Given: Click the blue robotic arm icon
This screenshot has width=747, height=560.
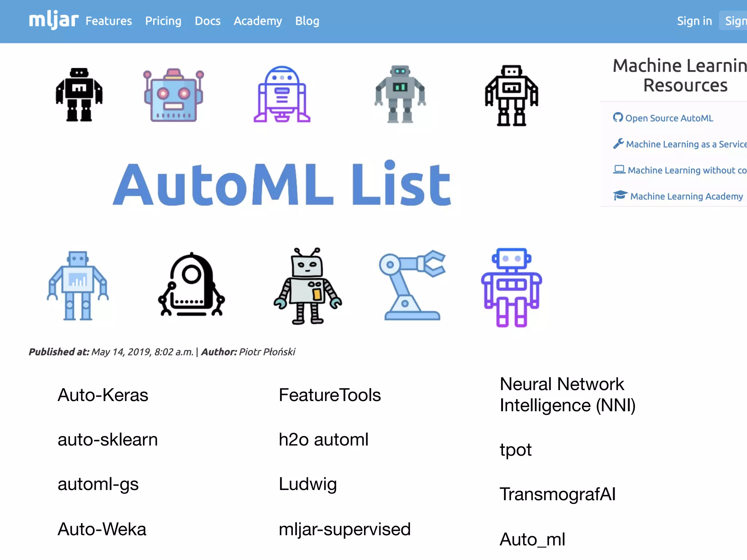Looking at the screenshot, I should click(x=412, y=285).
